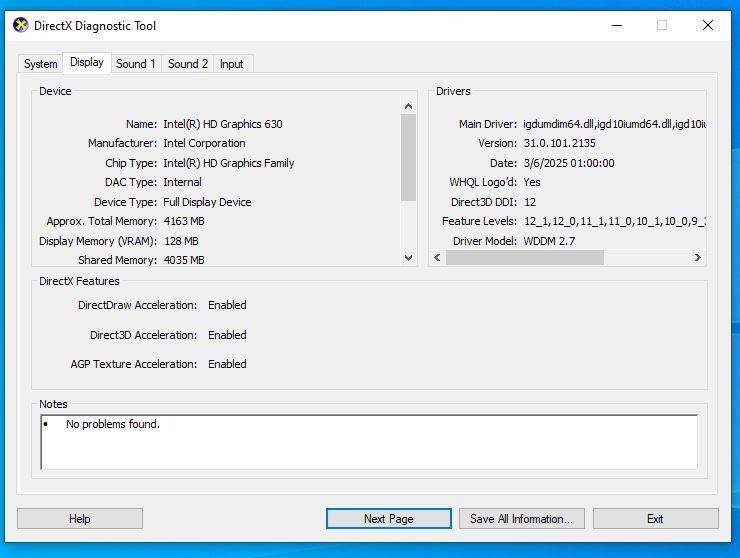Click driver model value 'WDDM 2.7'
Image resolution: width=740 pixels, height=558 pixels.
tap(549, 241)
